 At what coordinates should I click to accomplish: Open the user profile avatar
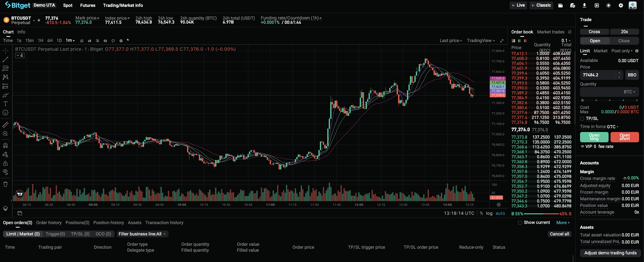pyautogui.click(x=632, y=5)
